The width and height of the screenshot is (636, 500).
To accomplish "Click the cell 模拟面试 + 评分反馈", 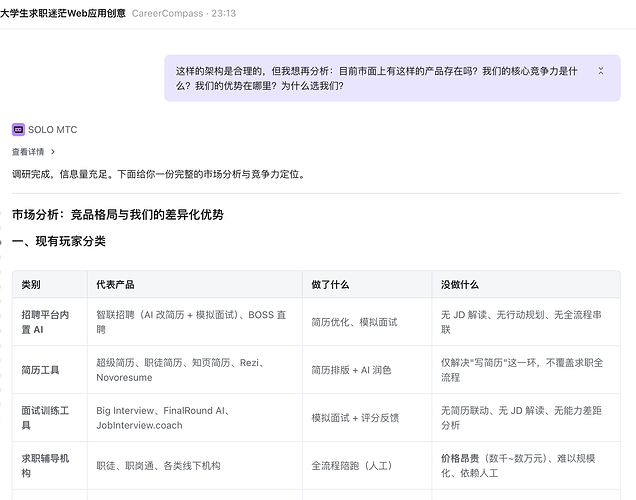I will click(367, 418).
